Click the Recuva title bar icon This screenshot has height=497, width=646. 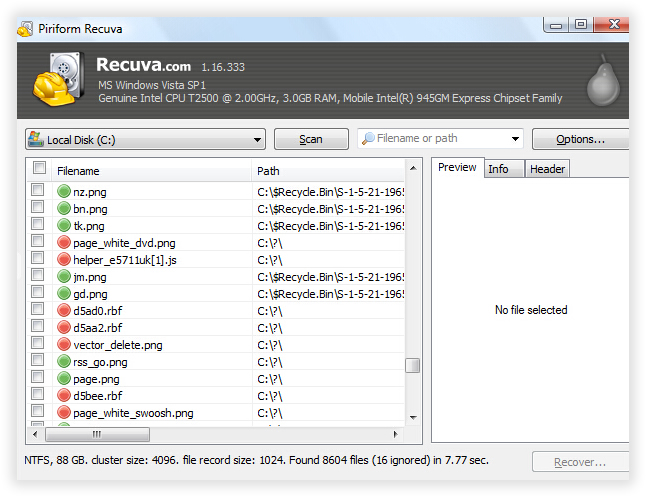tap(25, 29)
